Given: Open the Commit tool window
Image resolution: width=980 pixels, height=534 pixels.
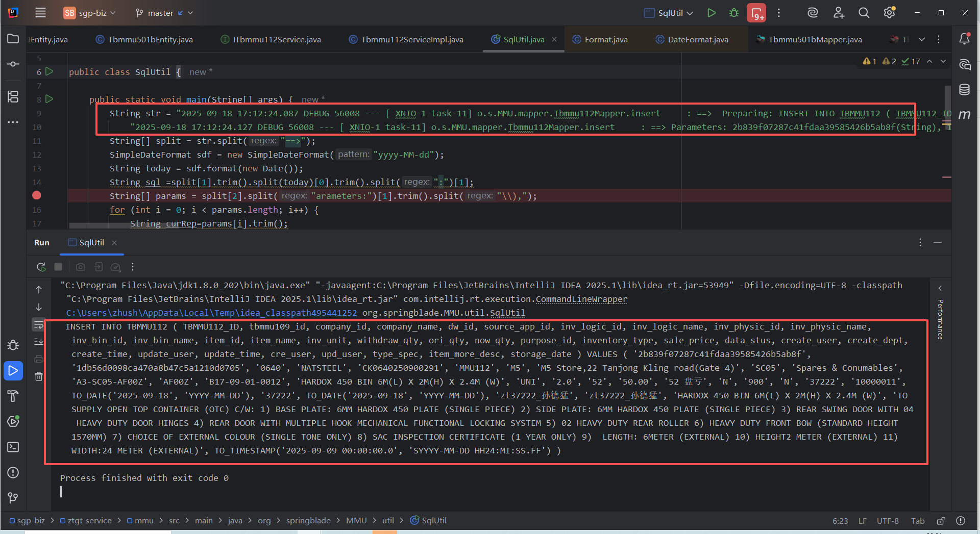Looking at the screenshot, I should (13, 64).
